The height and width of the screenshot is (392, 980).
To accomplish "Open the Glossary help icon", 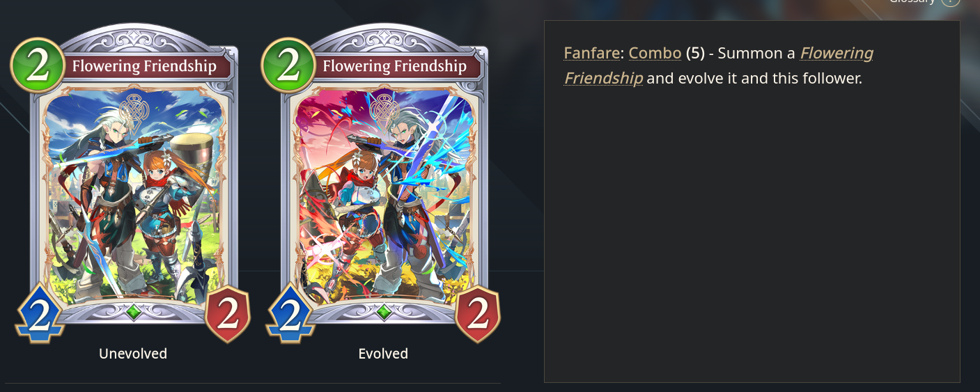I will click(x=951, y=1).
